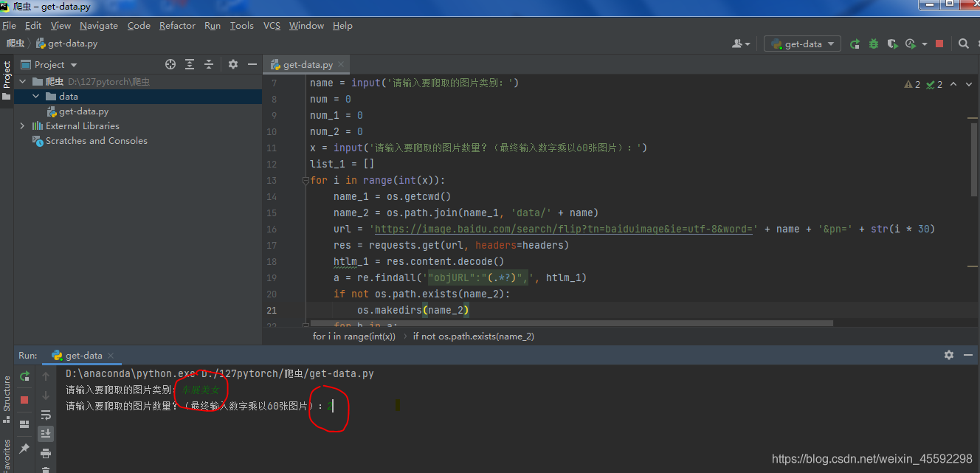Stop process in Run panel sidebar
980x473 pixels.
24,400
